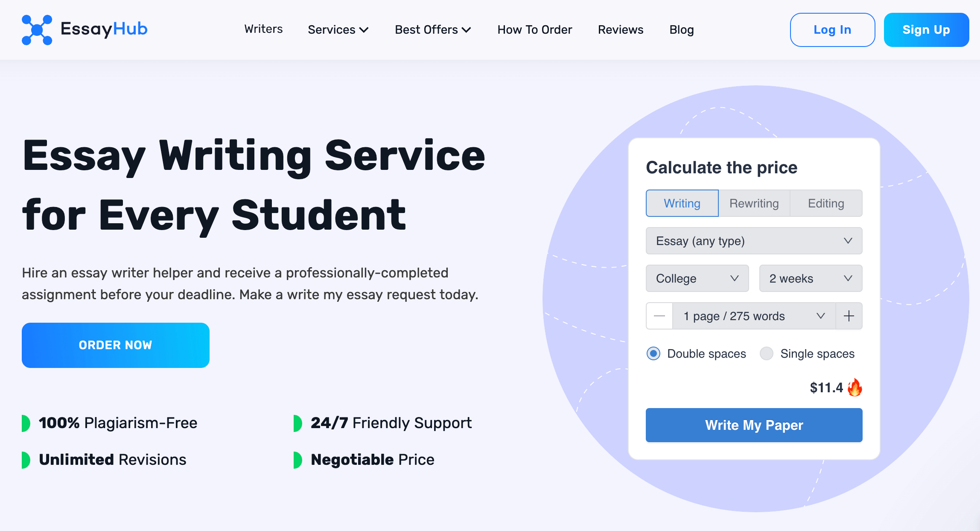Switch to the Editing tab
980x531 pixels.
(x=826, y=203)
